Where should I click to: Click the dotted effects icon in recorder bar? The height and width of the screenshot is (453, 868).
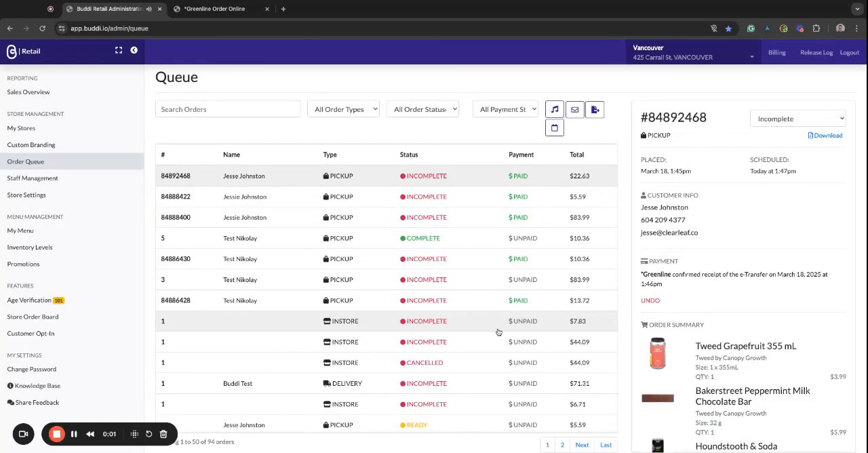tap(134, 434)
